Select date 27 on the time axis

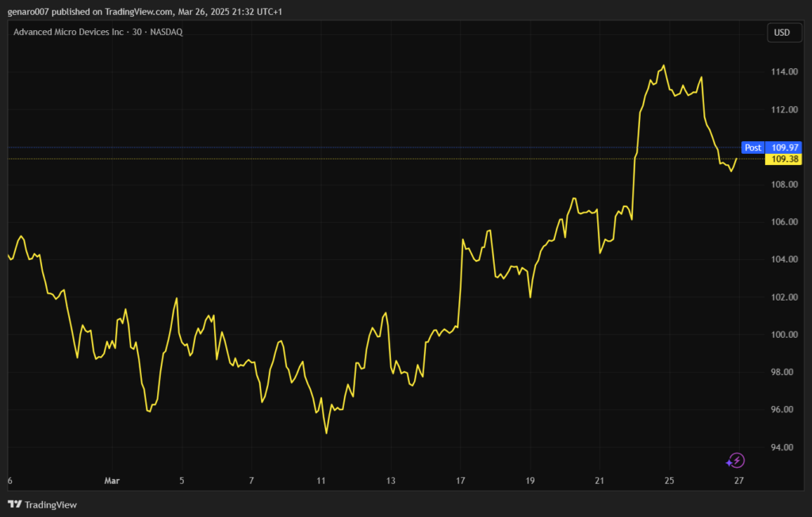tap(739, 481)
